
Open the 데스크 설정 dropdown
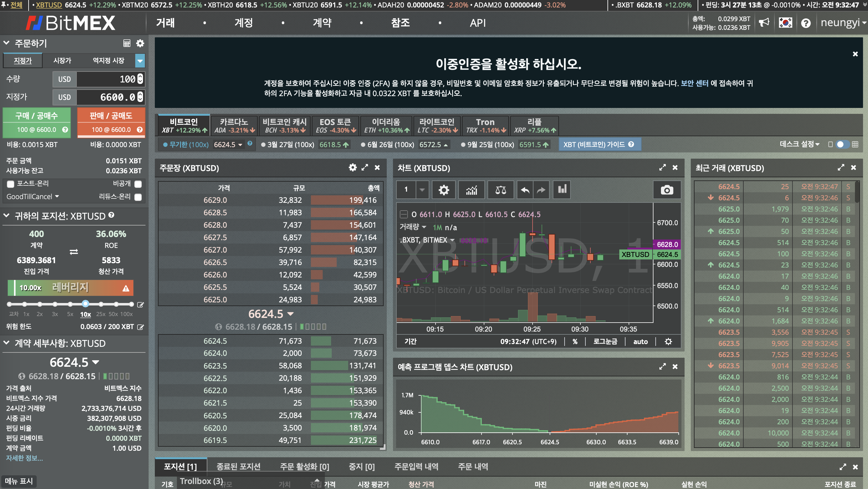tap(799, 144)
